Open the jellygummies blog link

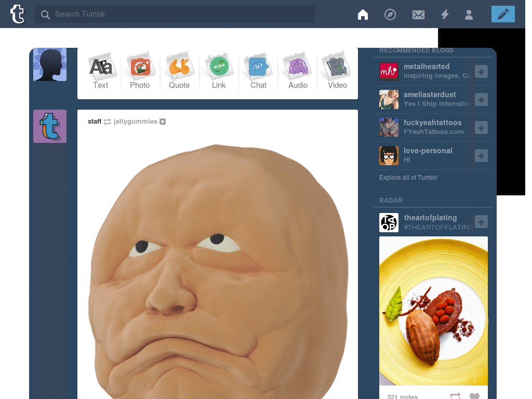136,122
